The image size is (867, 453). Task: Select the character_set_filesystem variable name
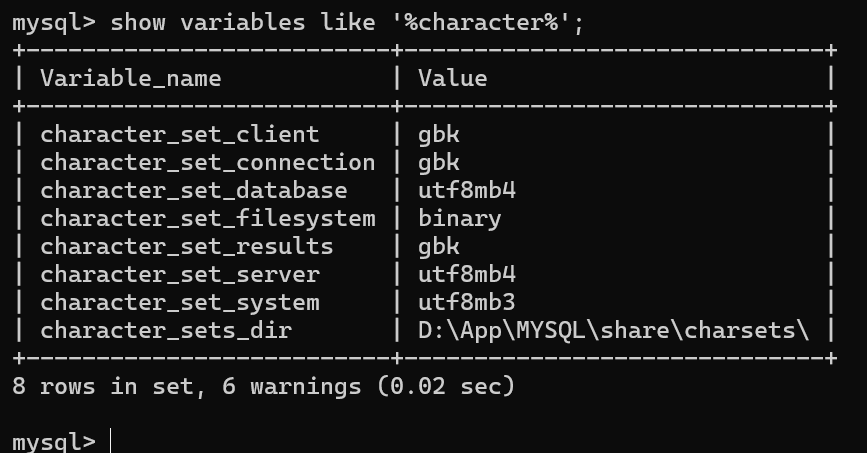tap(208, 218)
